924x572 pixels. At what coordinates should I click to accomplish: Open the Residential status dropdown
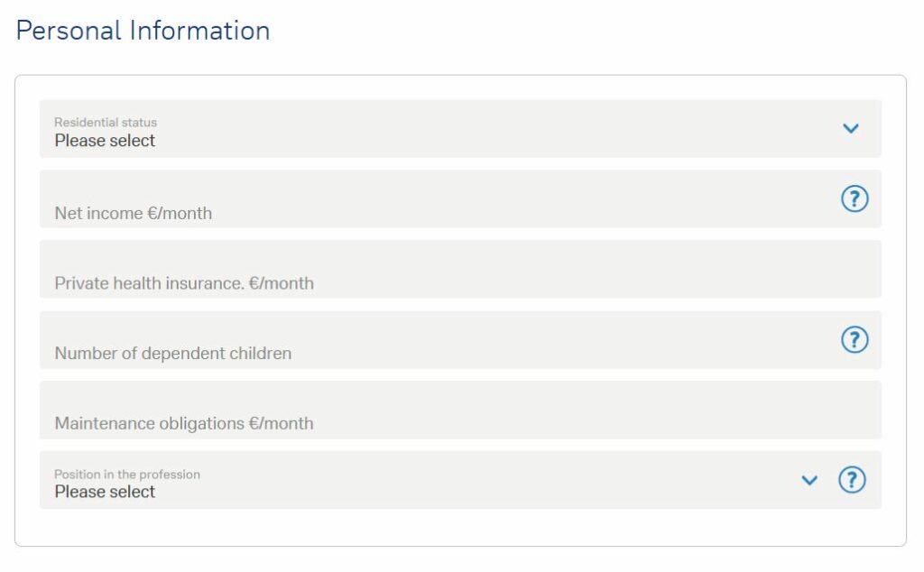click(451, 131)
